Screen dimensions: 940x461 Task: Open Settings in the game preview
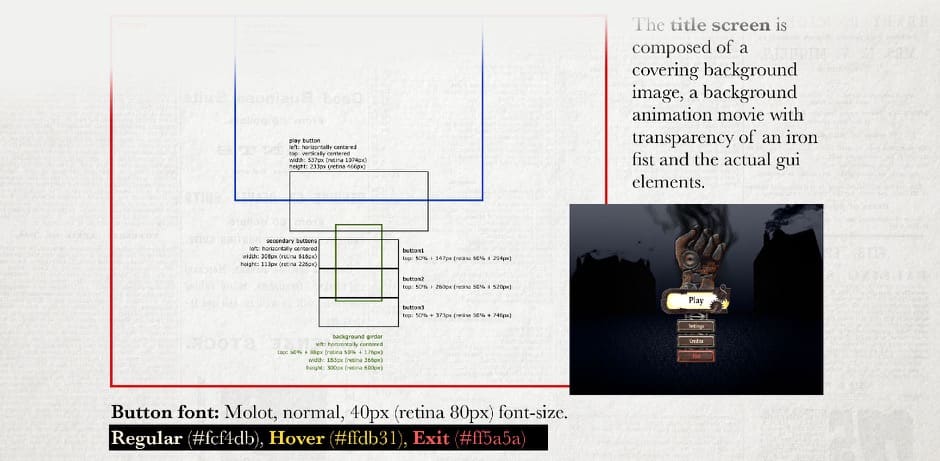click(696, 326)
